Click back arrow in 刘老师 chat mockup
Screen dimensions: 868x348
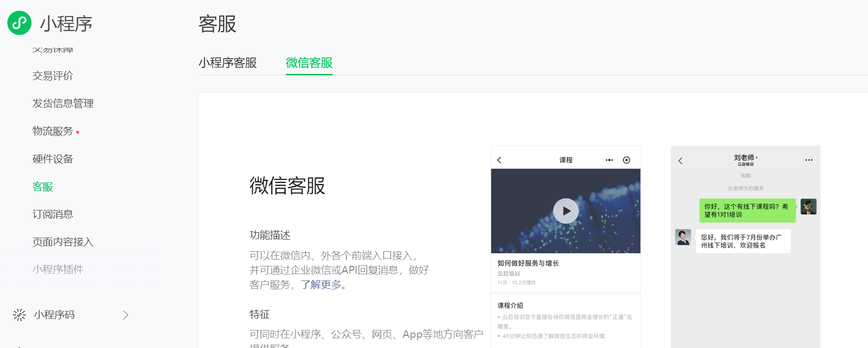pyautogui.click(x=680, y=160)
